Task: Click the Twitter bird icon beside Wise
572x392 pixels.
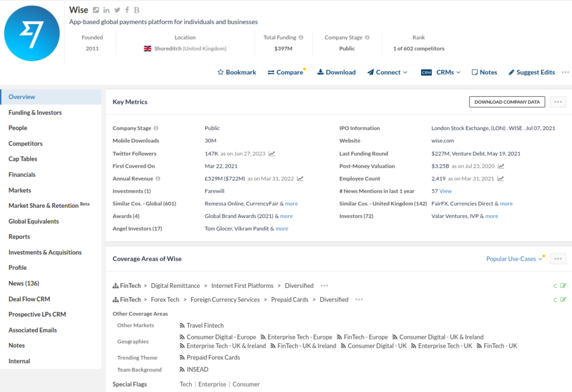Action: (117, 10)
